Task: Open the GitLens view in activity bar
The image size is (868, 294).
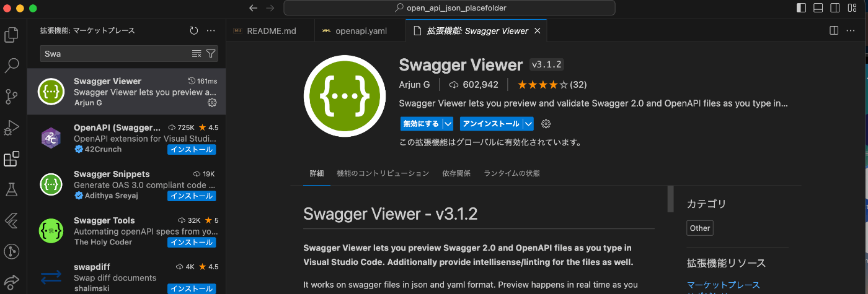Action: (x=11, y=251)
